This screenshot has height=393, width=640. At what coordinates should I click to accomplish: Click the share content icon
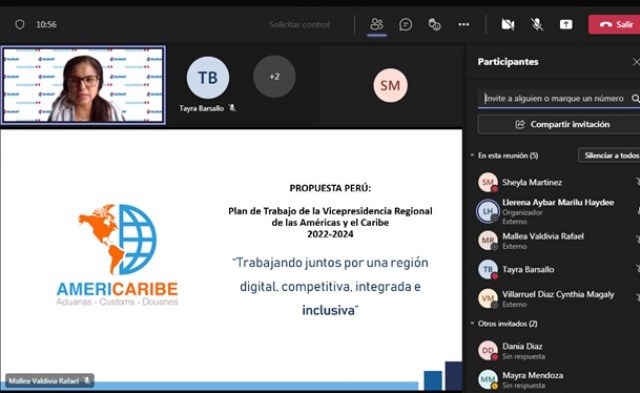pyautogui.click(x=566, y=24)
